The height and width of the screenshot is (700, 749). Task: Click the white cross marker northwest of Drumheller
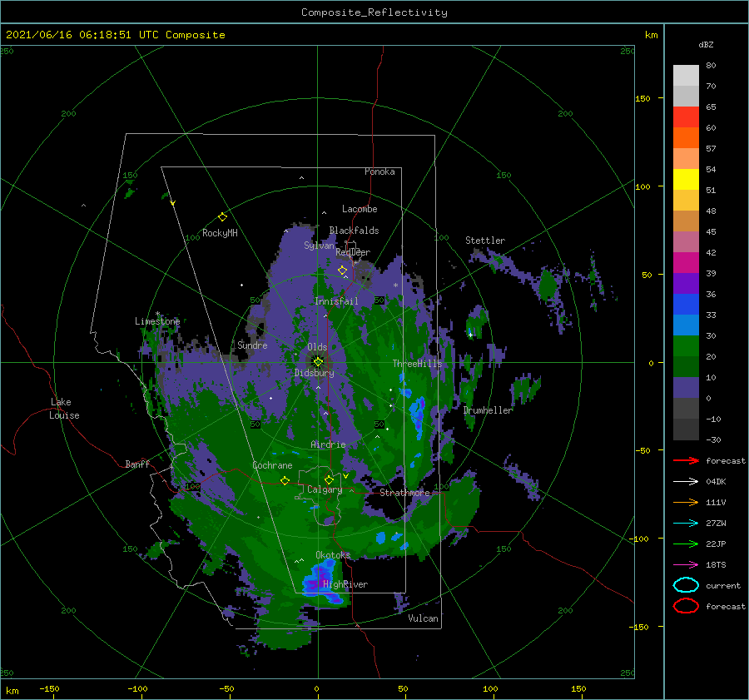[470, 335]
